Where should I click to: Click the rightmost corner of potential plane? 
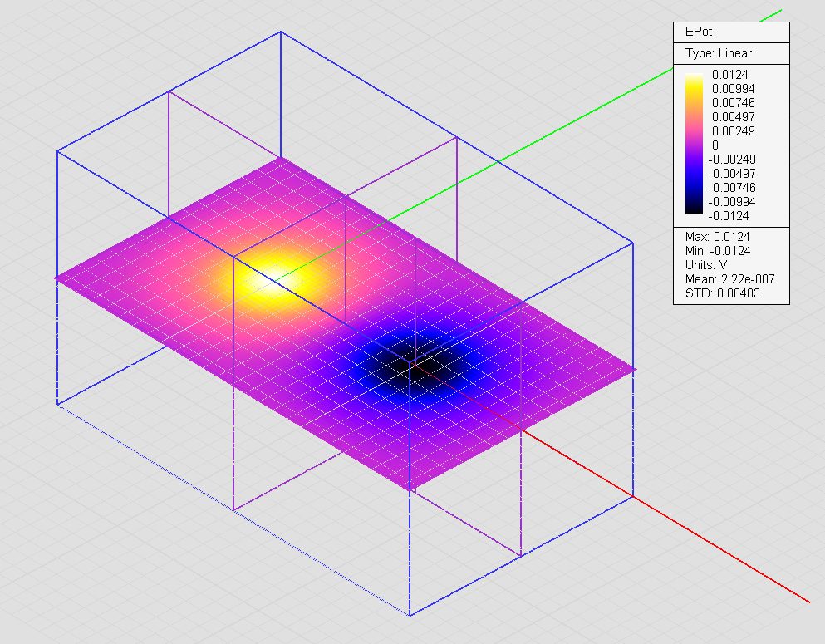coord(633,369)
